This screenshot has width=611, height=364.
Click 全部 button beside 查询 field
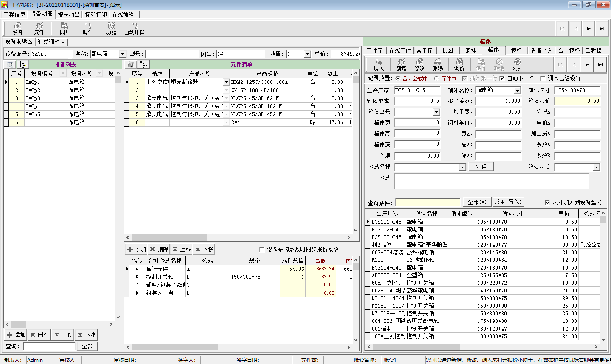click(x=87, y=346)
